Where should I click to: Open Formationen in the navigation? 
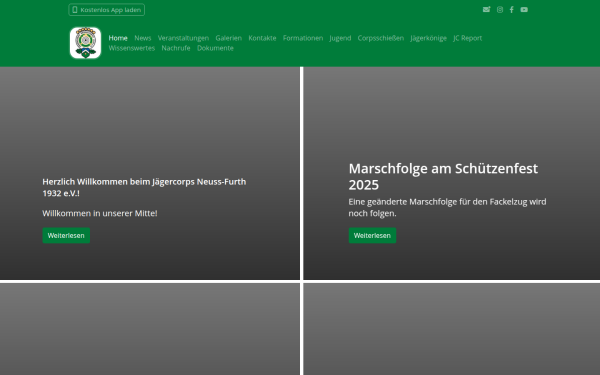[303, 38]
